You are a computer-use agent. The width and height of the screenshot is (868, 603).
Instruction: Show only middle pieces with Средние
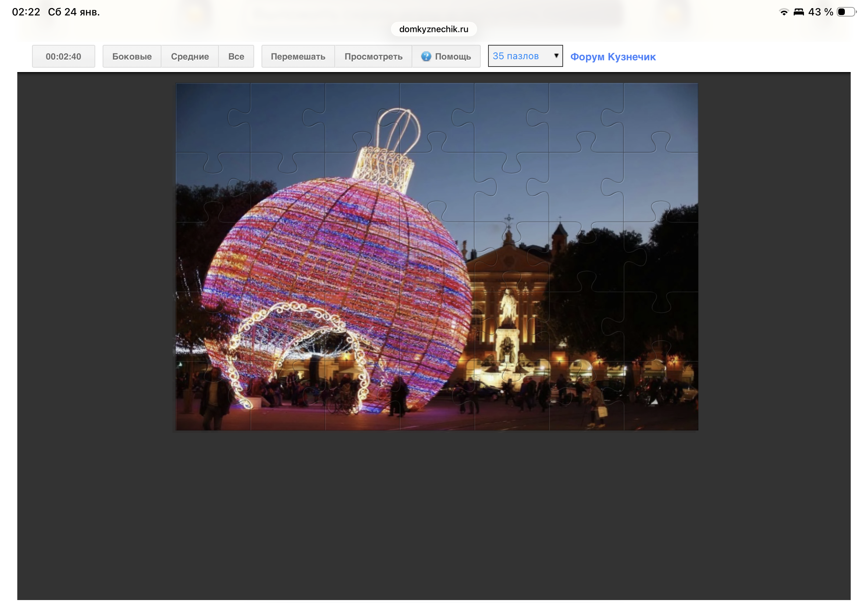pos(190,56)
